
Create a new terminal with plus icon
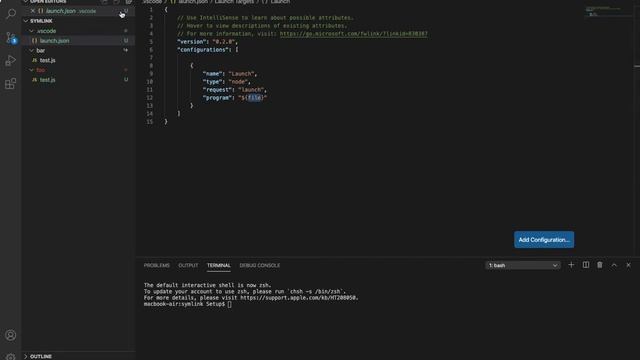click(571, 265)
